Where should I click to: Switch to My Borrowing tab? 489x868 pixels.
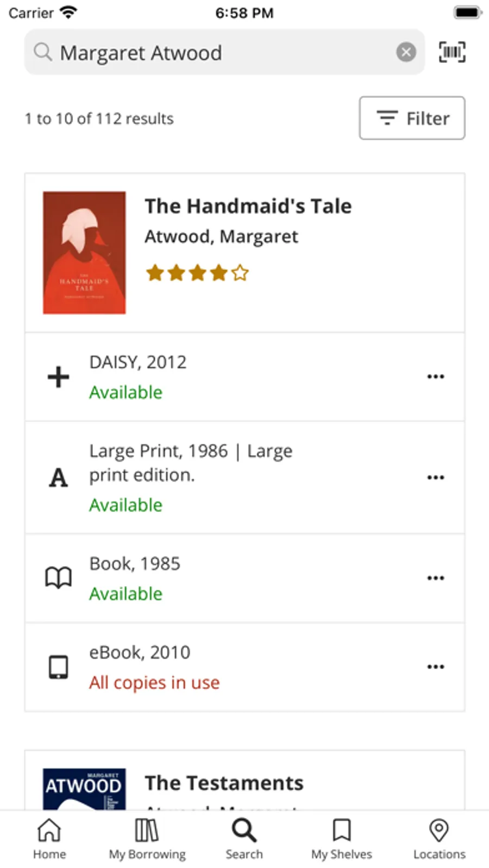coord(147,839)
